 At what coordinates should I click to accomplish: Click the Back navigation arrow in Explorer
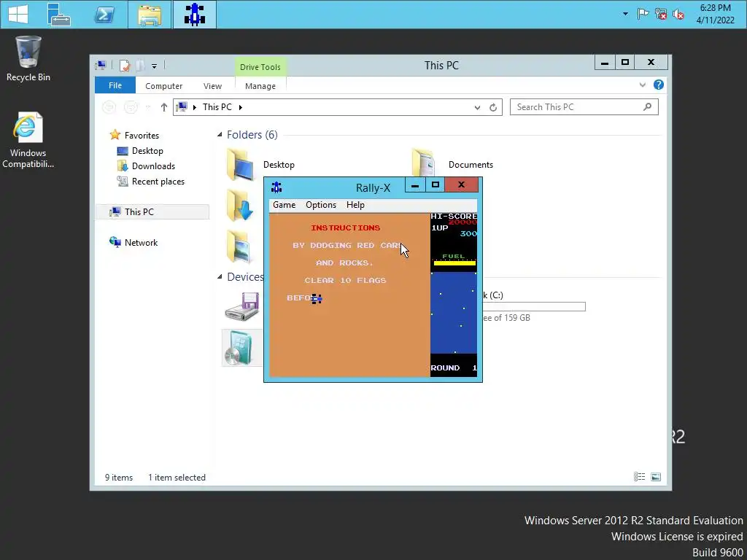109,107
